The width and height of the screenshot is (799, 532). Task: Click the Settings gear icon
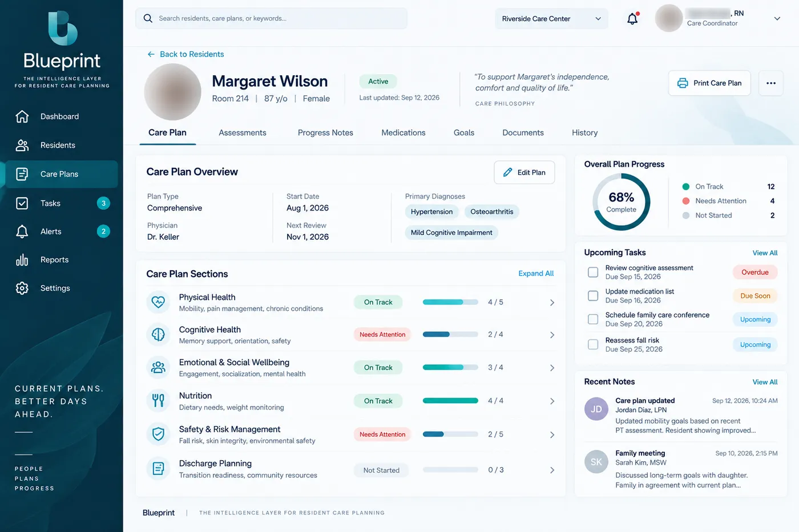pyautogui.click(x=22, y=288)
